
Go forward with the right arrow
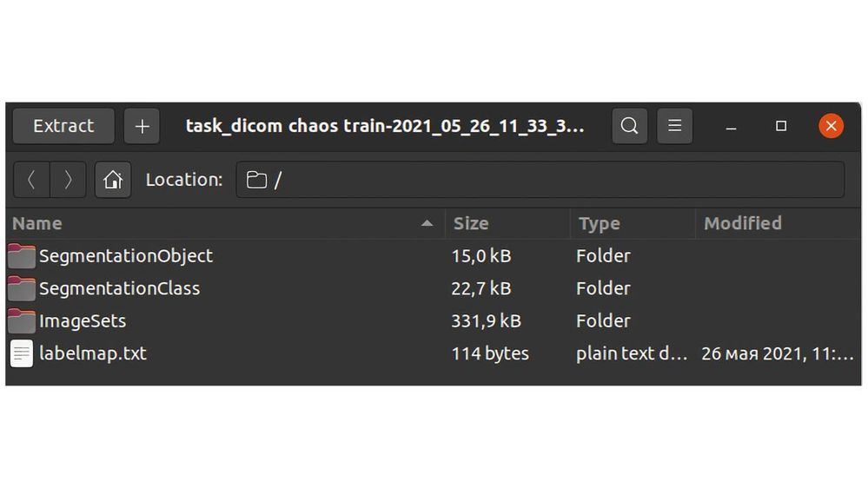pyautogui.click(x=68, y=180)
